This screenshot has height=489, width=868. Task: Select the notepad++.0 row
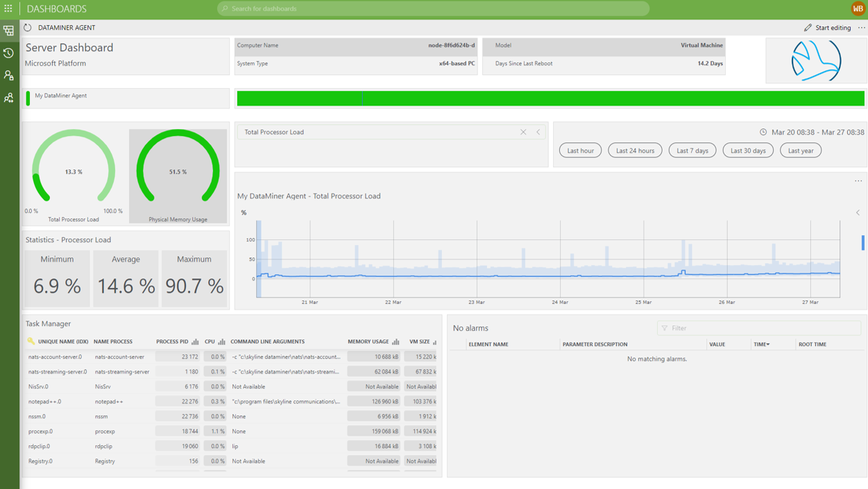tap(232, 402)
